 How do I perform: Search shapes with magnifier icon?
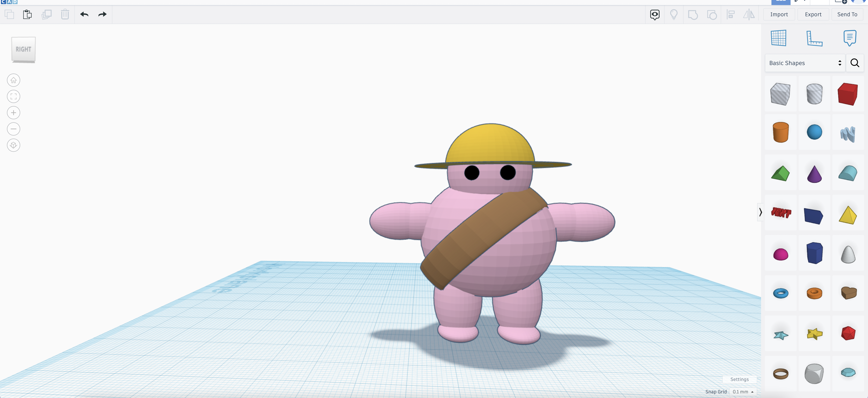(855, 63)
